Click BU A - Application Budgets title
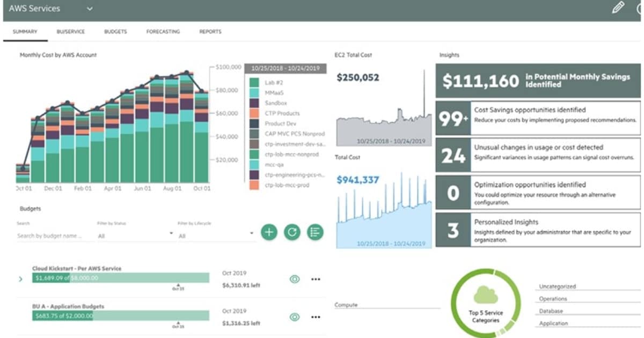 pyautogui.click(x=68, y=306)
